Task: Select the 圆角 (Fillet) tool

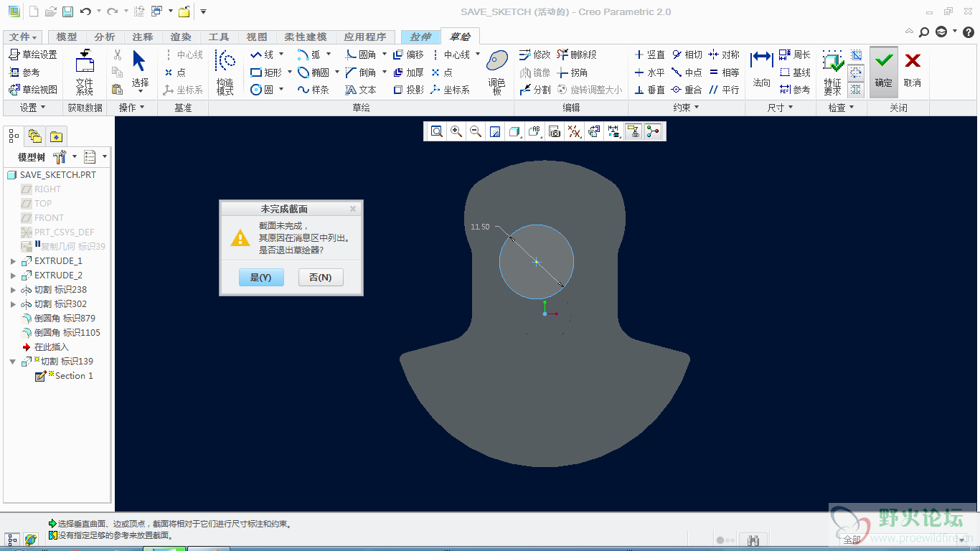Action: coord(361,55)
